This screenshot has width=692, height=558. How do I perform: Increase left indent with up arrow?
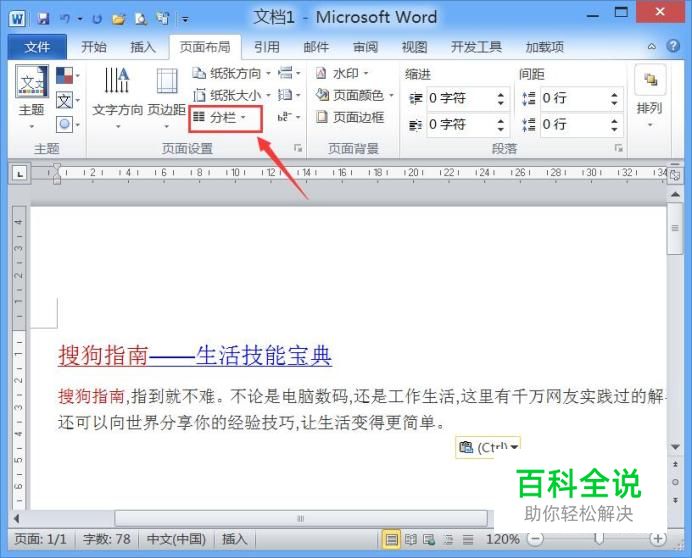point(500,94)
